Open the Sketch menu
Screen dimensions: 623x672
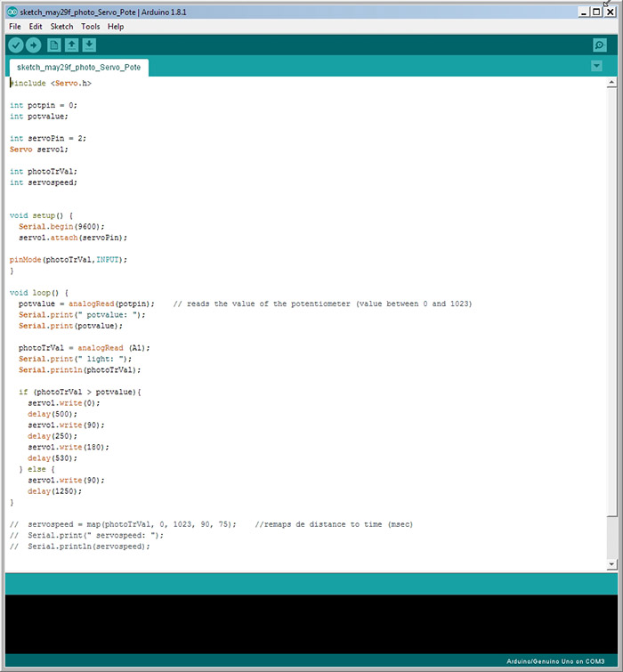click(x=61, y=27)
